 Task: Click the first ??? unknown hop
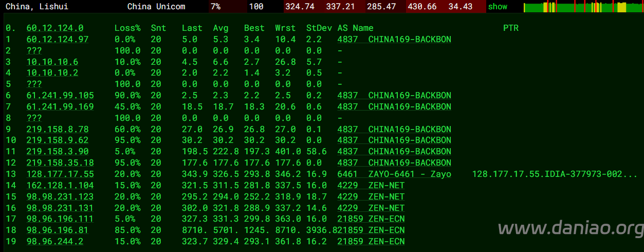34,51
